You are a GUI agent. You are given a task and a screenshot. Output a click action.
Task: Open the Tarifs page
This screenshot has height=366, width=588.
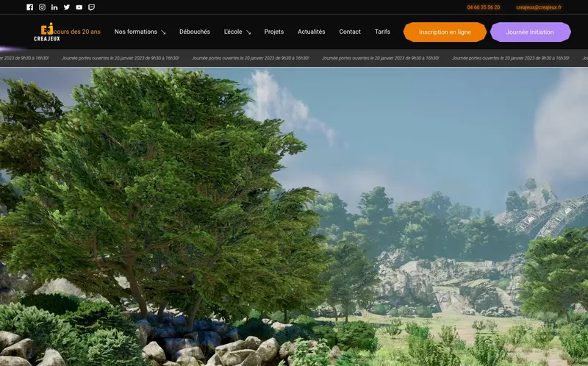[x=382, y=32]
